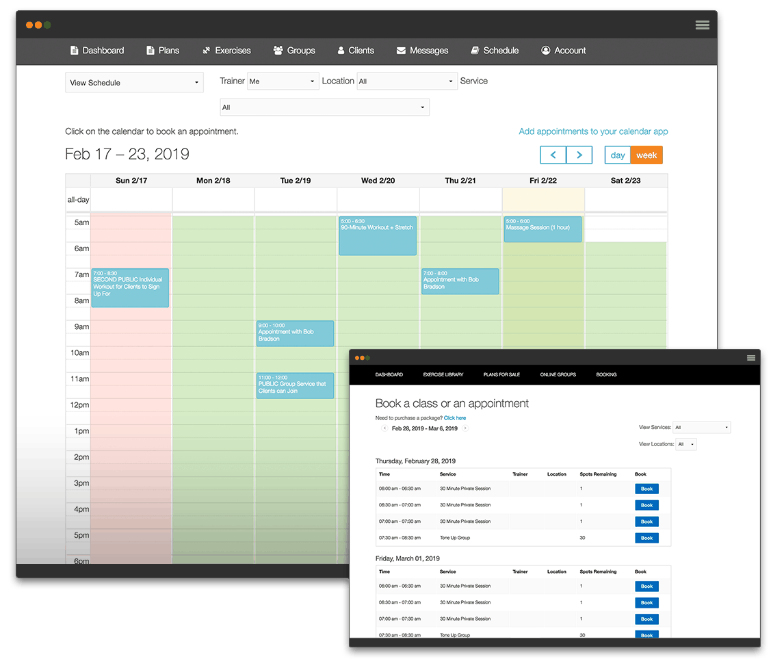Screen dimensions: 784x672
Task: Open the EXERCISE LIBRARY tab
Action: (x=443, y=374)
